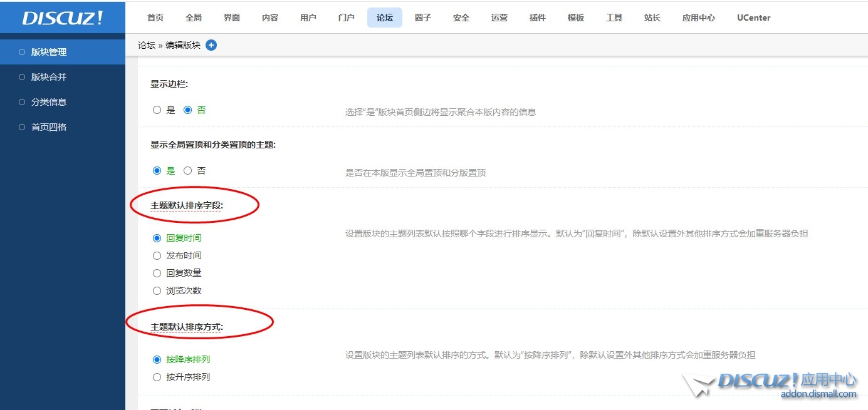The height and width of the screenshot is (410, 868).
Task: Open the 全局 top menu
Action: (194, 18)
